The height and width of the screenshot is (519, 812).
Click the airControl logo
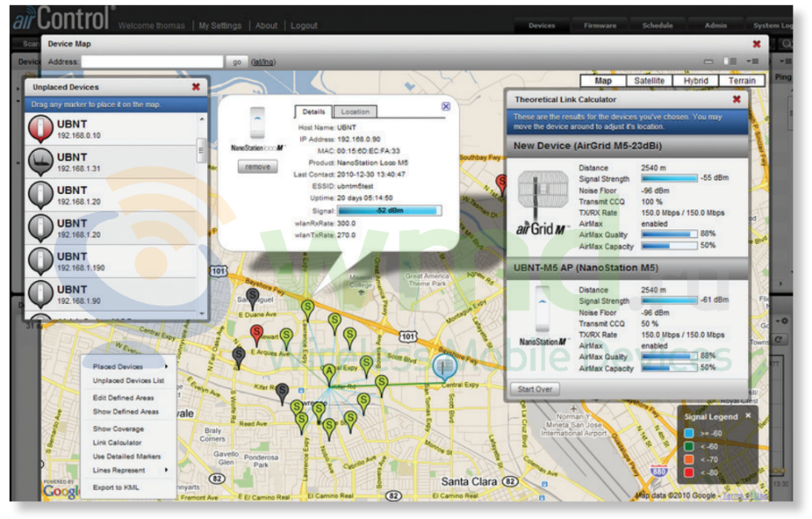click(x=63, y=18)
